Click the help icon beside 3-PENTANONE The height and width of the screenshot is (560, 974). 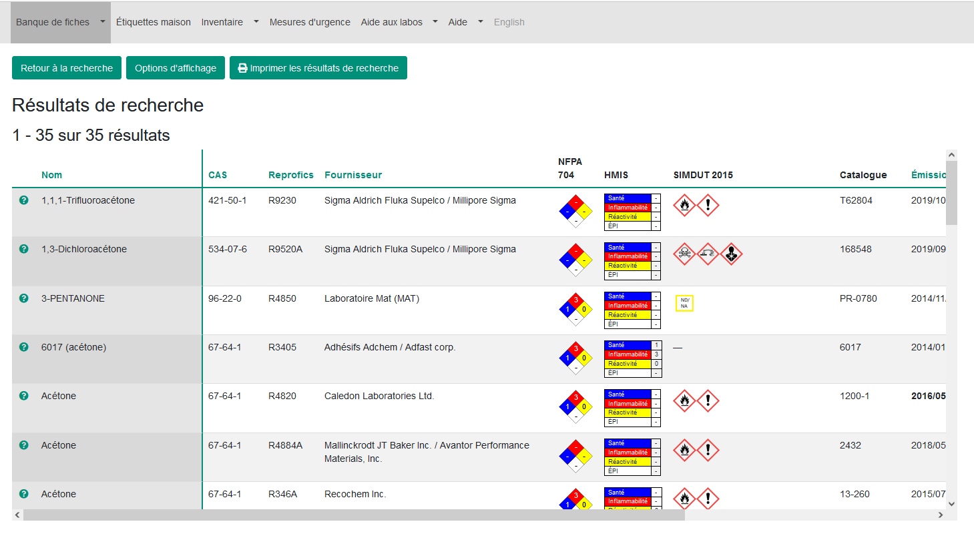(x=24, y=298)
